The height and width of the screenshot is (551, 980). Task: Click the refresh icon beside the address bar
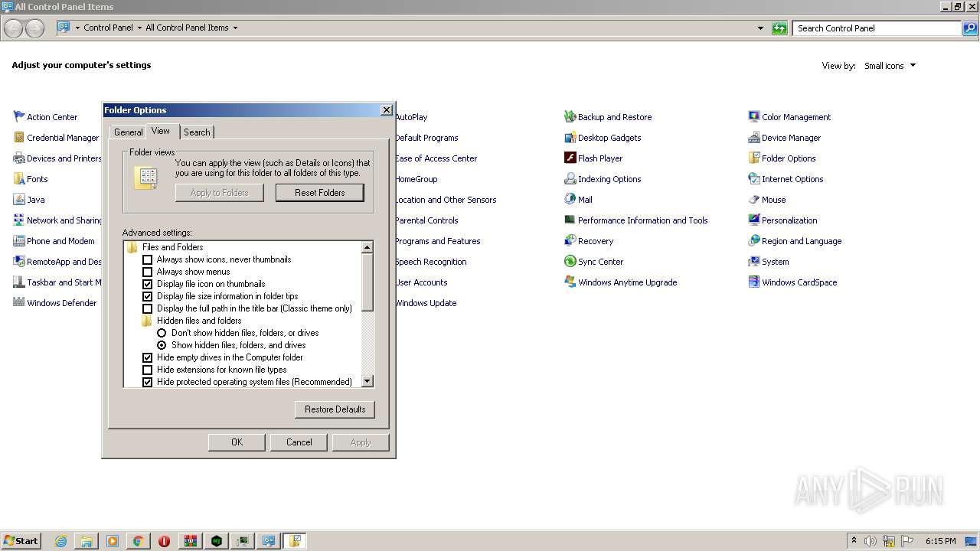point(779,28)
